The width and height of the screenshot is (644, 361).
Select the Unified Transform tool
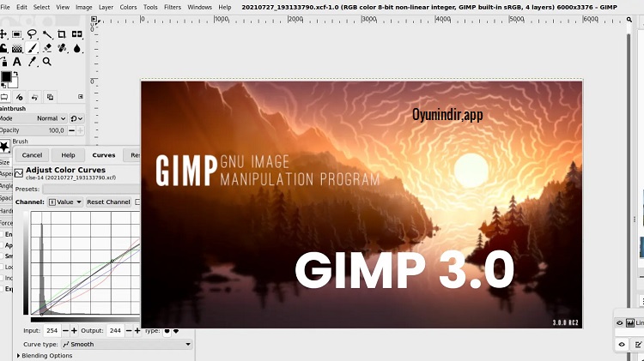(76, 34)
